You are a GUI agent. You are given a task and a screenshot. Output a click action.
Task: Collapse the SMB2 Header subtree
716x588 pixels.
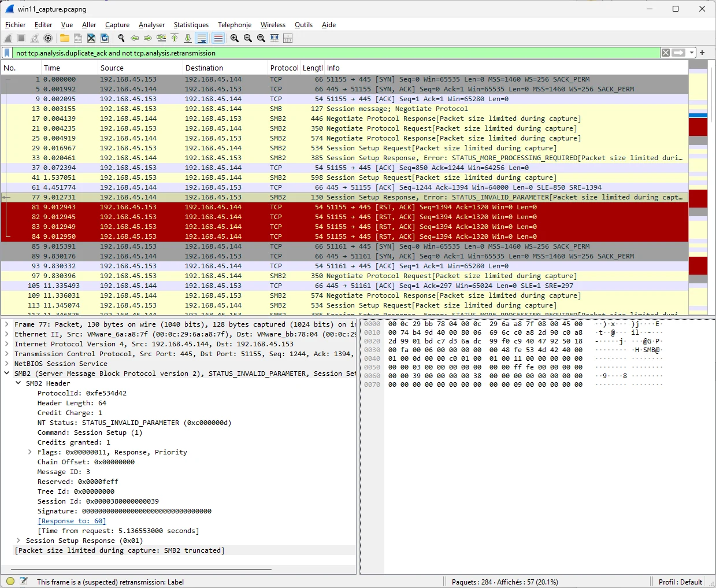pos(18,383)
